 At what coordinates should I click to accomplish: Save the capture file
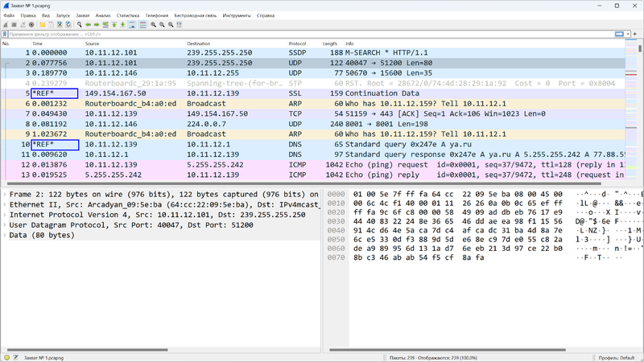tap(51, 25)
